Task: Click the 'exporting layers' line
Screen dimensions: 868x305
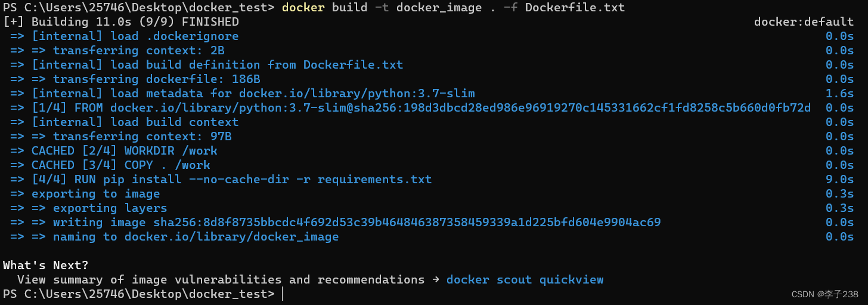Action: click(x=88, y=208)
